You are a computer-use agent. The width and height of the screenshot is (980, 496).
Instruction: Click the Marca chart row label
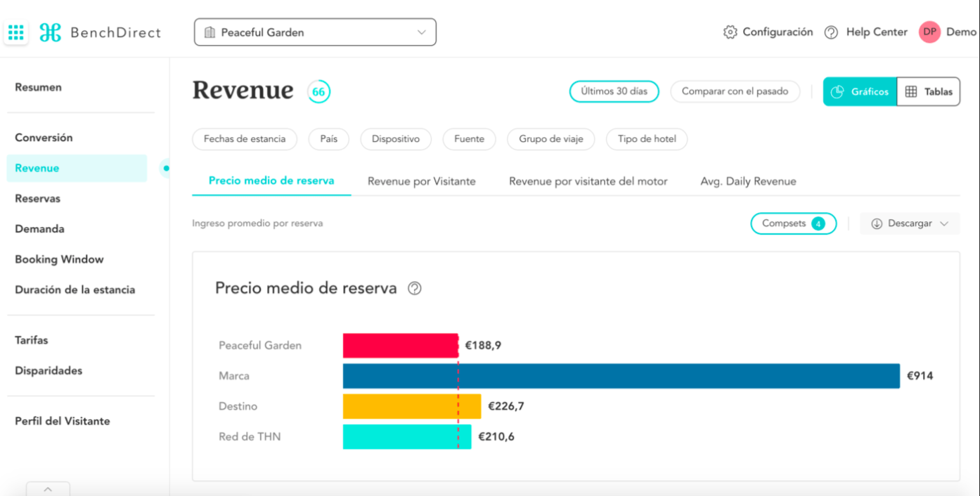coord(234,376)
